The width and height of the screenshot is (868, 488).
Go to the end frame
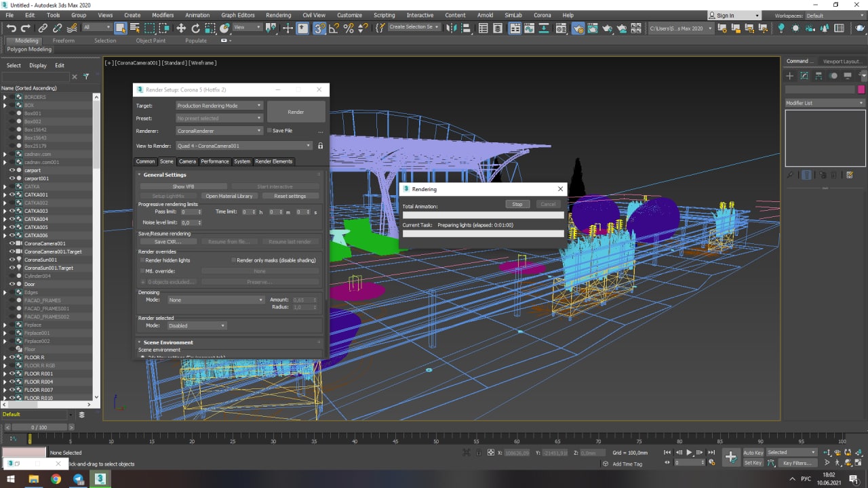[x=711, y=452]
